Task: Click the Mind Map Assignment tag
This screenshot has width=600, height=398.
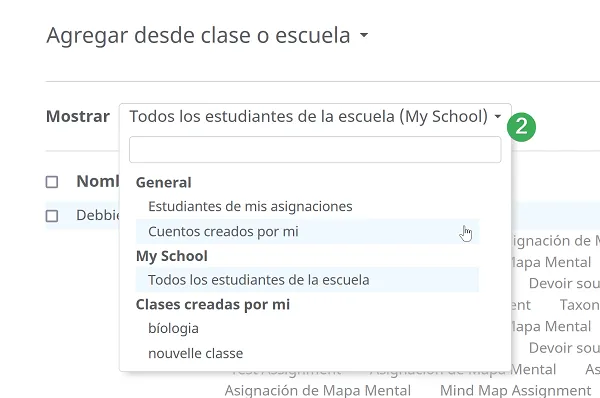Action: click(x=515, y=391)
